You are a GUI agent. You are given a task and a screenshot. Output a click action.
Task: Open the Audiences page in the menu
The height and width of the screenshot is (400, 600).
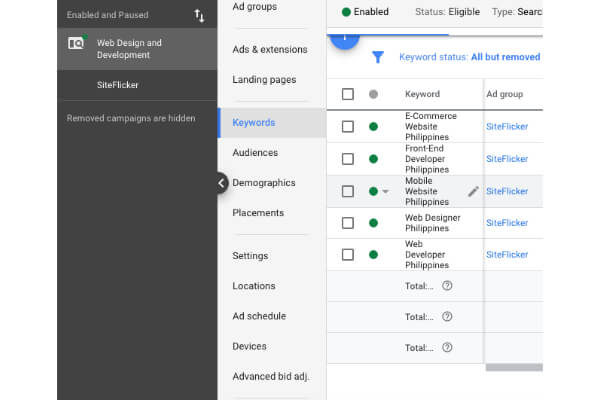click(x=255, y=153)
